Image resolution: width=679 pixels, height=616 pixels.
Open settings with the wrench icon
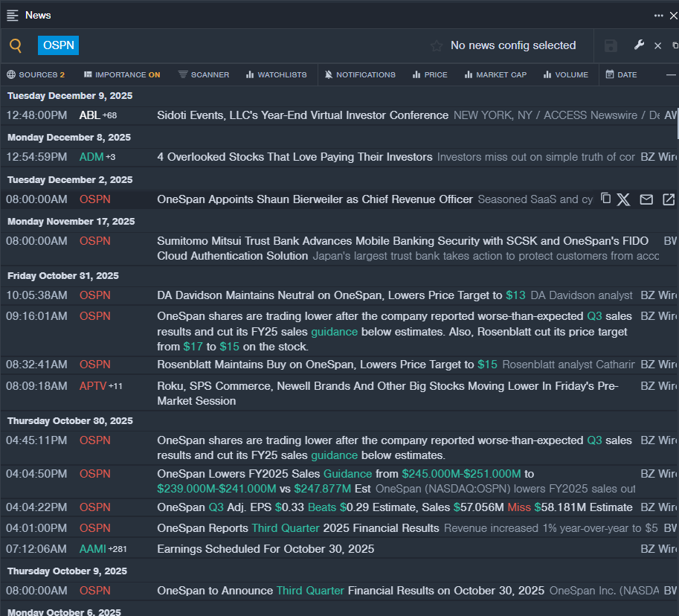(x=639, y=45)
